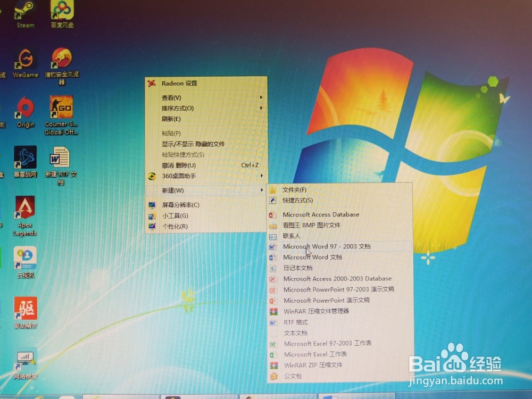Choose Microsoft PowerPoint 97-2003 演示文稿
Image resolution: width=532 pixels, height=399 pixels.
340,290
